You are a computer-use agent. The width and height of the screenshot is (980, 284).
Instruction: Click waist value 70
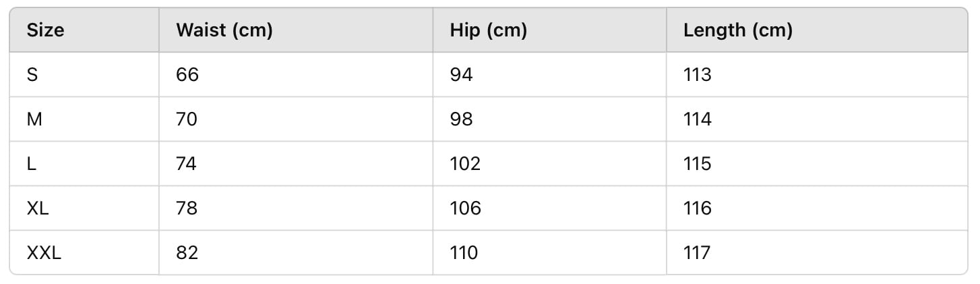pyautogui.click(x=187, y=119)
